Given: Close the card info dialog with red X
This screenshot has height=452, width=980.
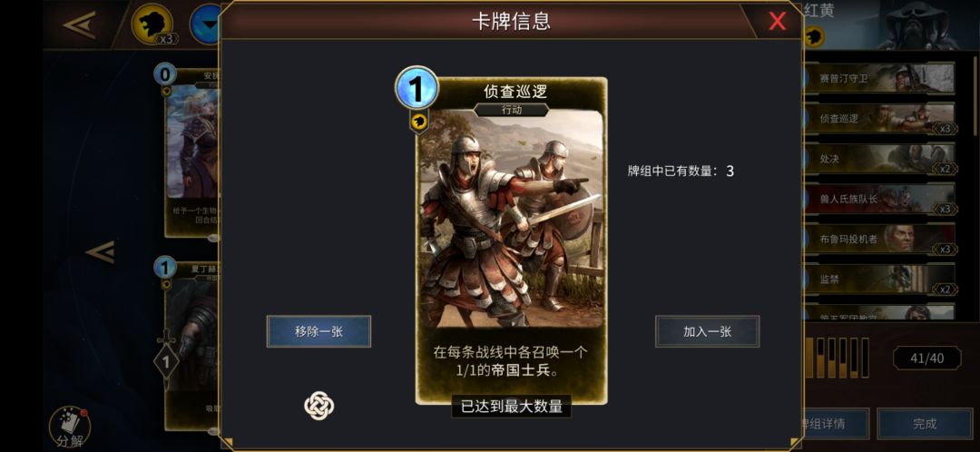Looking at the screenshot, I should tap(777, 21).
